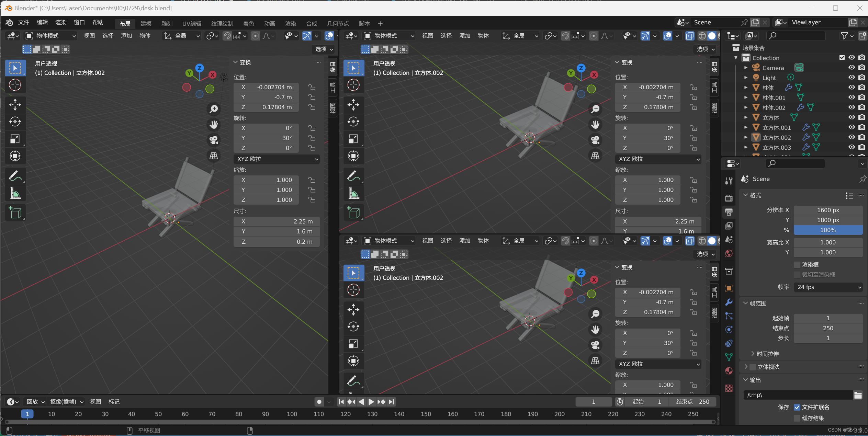The image size is (868, 436).
Task: Select the Measure tool in left viewport
Action: [x=15, y=193]
